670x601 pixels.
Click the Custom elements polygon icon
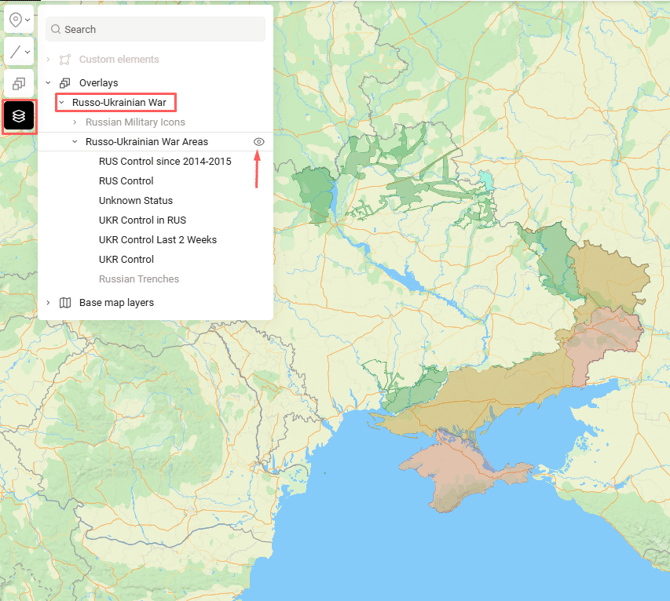click(65, 60)
